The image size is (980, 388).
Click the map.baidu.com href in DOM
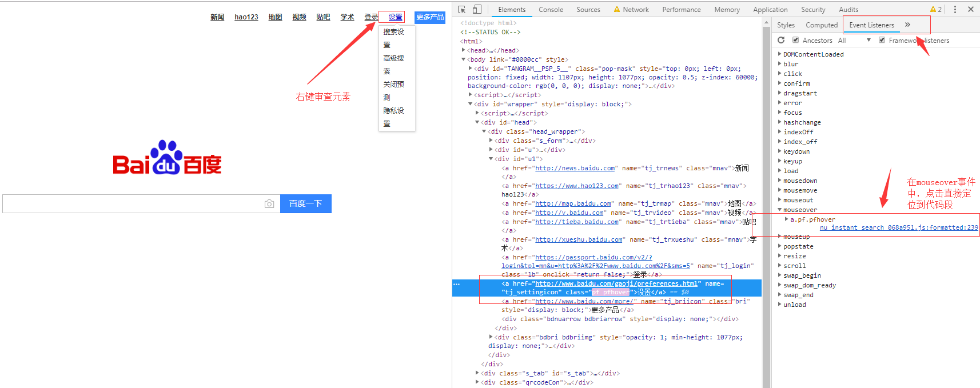pos(573,204)
